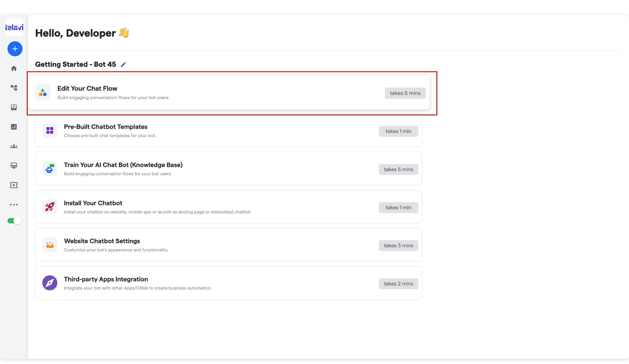The image size is (629, 364).
Task: Open the Home sidebar icon
Action: pos(14,68)
